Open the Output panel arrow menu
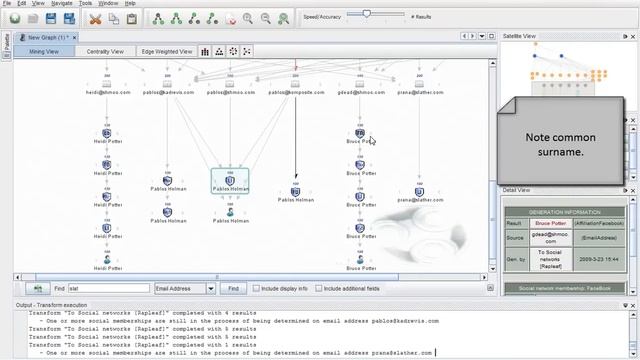The image size is (640, 360). click(625, 305)
